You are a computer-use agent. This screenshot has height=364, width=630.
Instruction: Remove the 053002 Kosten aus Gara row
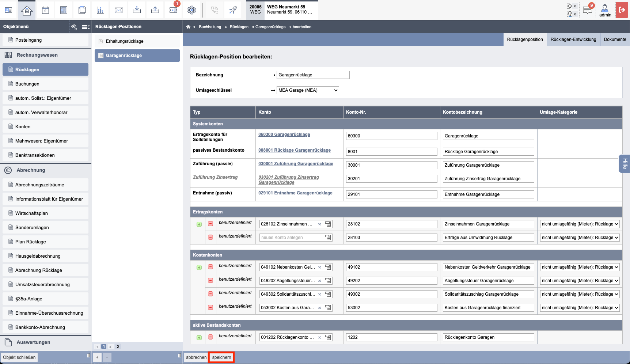[210, 307]
